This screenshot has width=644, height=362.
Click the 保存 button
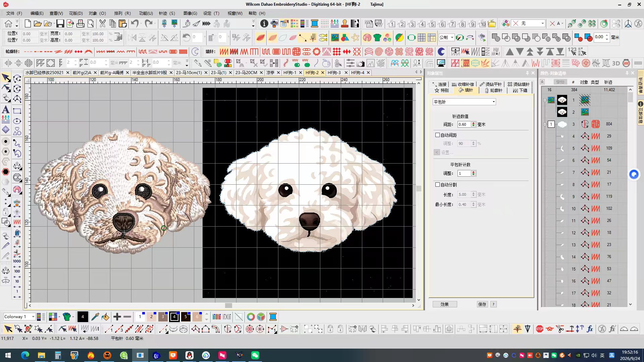482,304
